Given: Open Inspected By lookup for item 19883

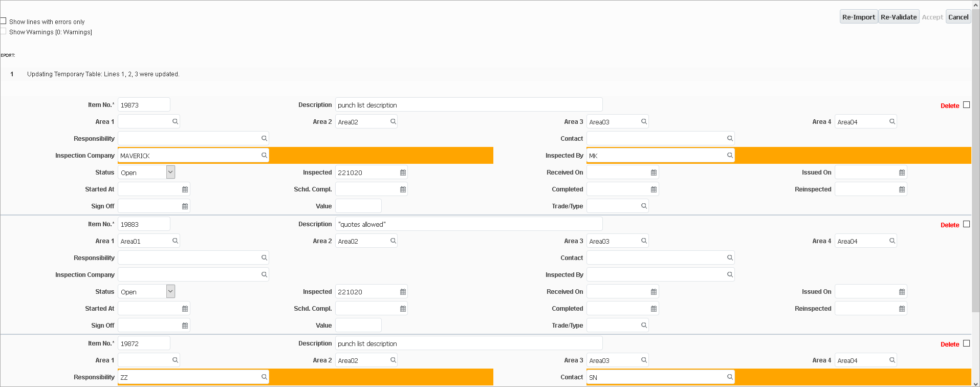Looking at the screenshot, I should (x=730, y=274).
